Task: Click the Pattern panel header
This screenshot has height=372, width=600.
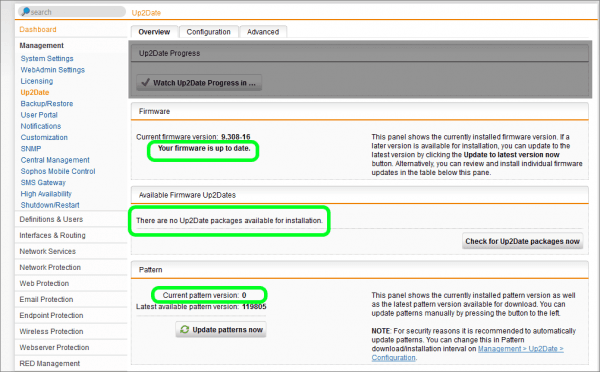Action: [x=360, y=270]
